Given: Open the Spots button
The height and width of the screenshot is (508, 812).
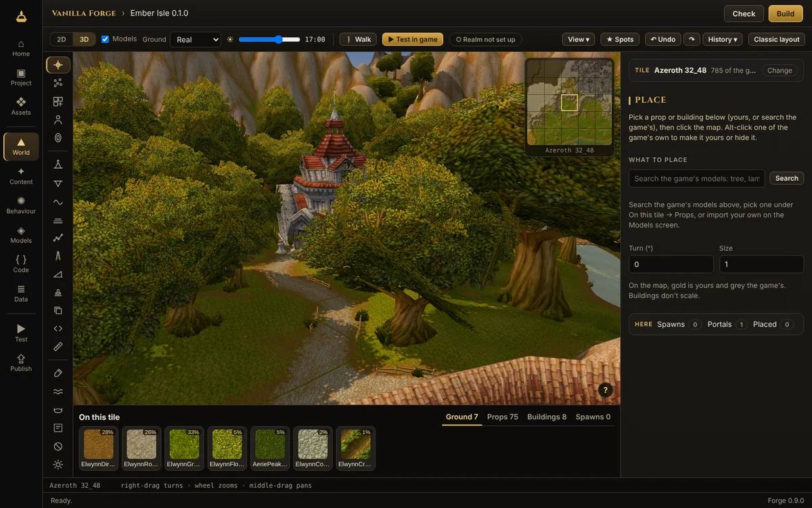Looking at the screenshot, I should click(620, 39).
